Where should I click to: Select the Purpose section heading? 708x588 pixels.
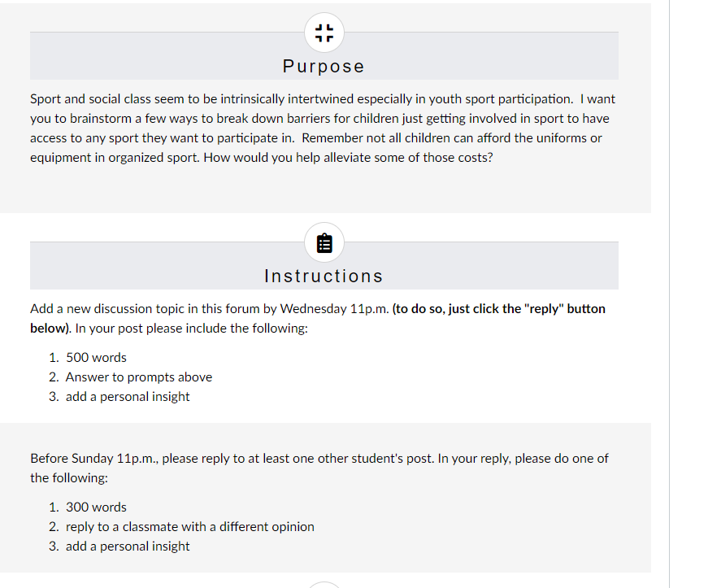(324, 67)
